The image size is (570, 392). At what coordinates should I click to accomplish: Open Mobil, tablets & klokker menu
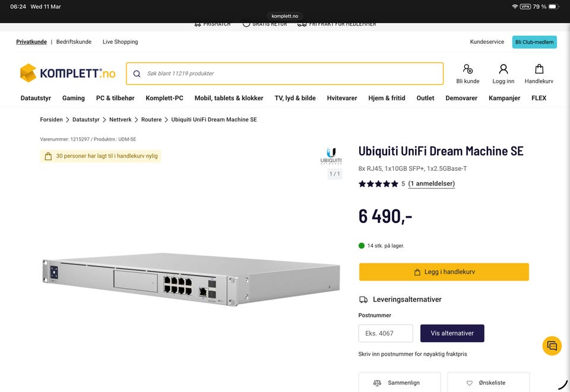coord(229,98)
